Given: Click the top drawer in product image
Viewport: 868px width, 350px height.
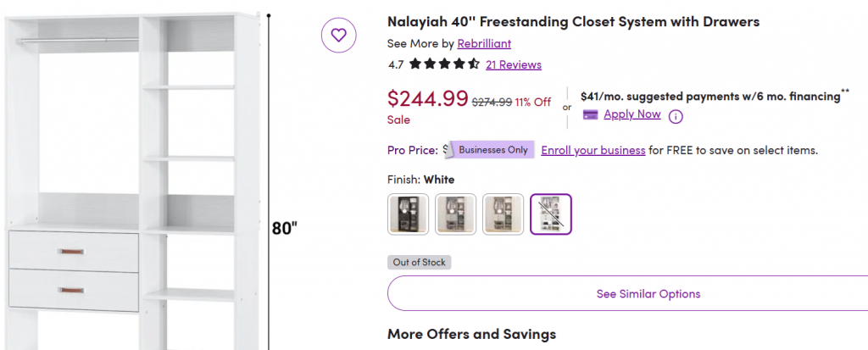Looking at the screenshot, I should point(73,250).
